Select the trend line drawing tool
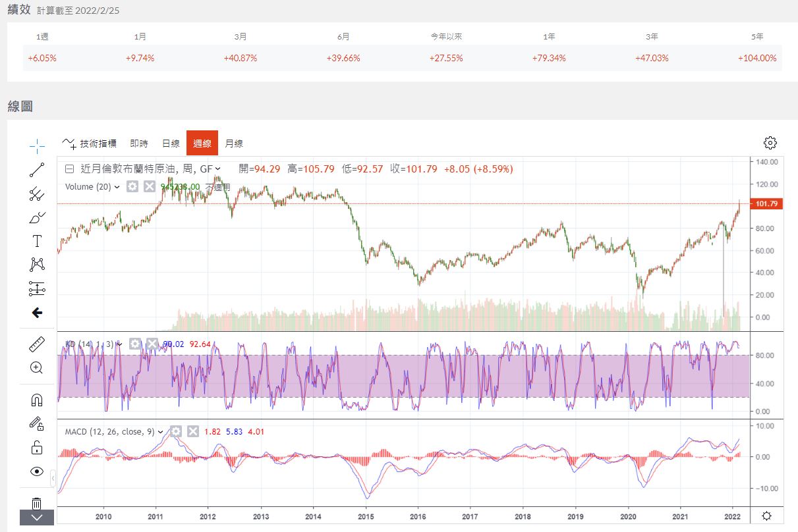The height and width of the screenshot is (532, 798). tap(37, 170)
